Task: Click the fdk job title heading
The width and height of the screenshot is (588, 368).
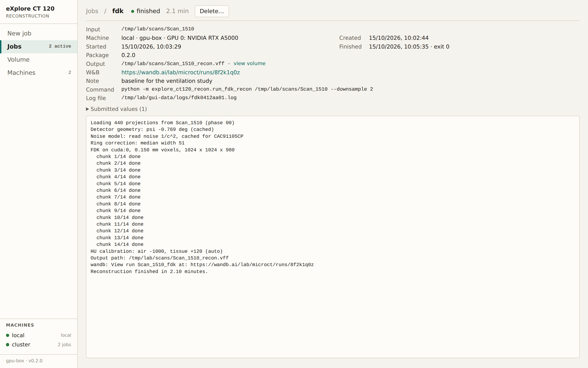Action: point(118,11)
